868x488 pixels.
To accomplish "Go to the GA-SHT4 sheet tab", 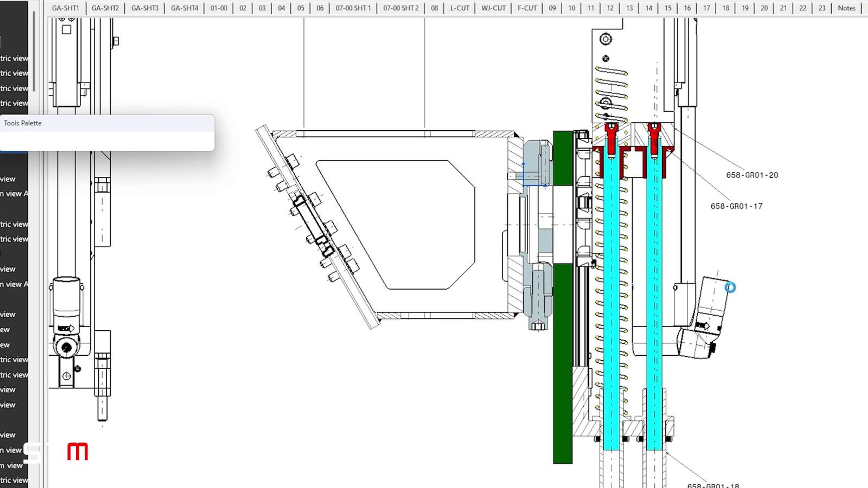I will click(x=184, y=8).
